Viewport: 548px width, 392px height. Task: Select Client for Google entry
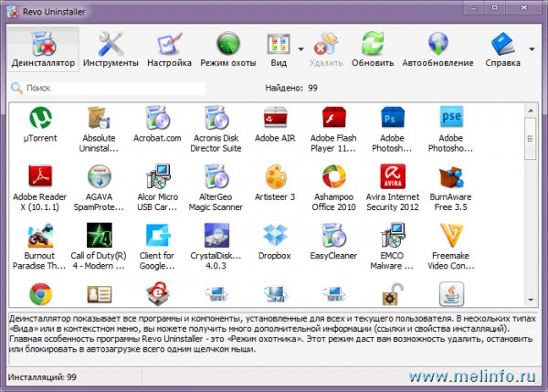click(x=157, y=247)
